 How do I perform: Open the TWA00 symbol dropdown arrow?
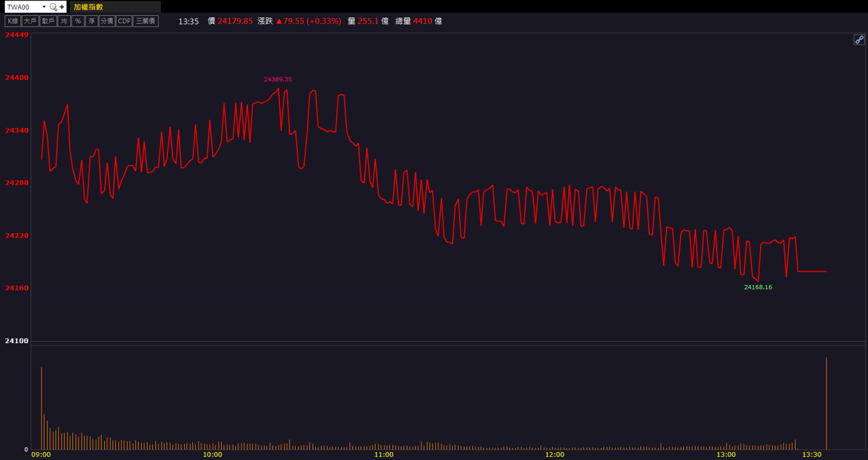pyautogui.click(x=43, y=7)
